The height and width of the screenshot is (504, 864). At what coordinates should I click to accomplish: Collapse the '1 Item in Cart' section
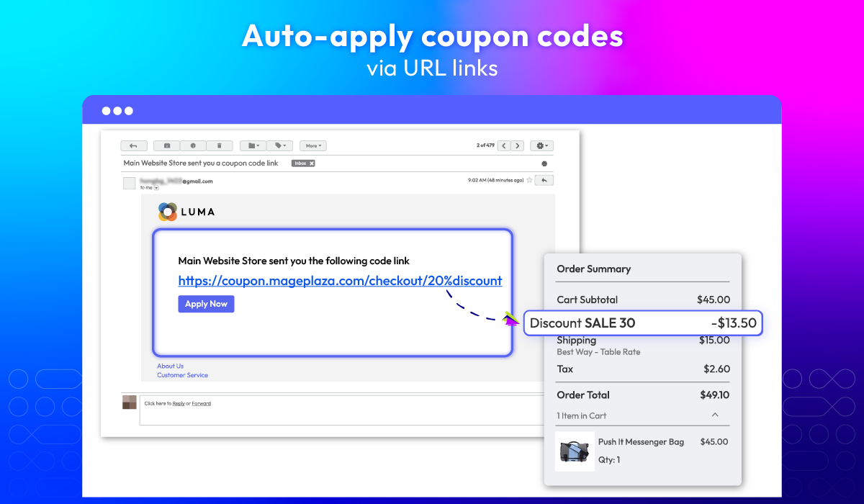point(715,415)
